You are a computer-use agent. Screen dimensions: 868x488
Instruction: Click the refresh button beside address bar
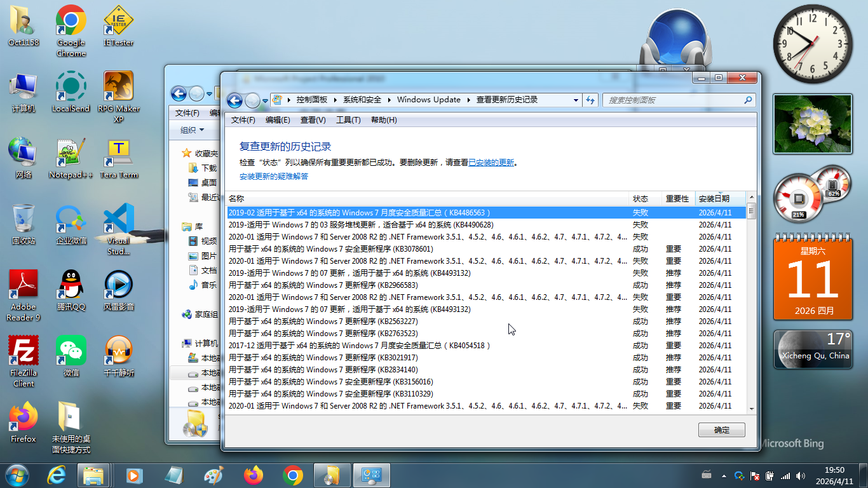click(591, 100)
